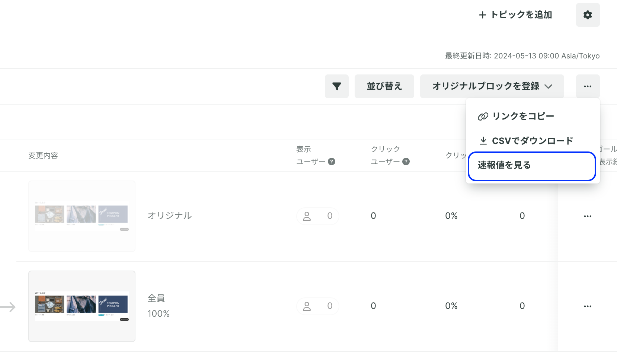Click the 変更内容 column header

coord(43,156)
